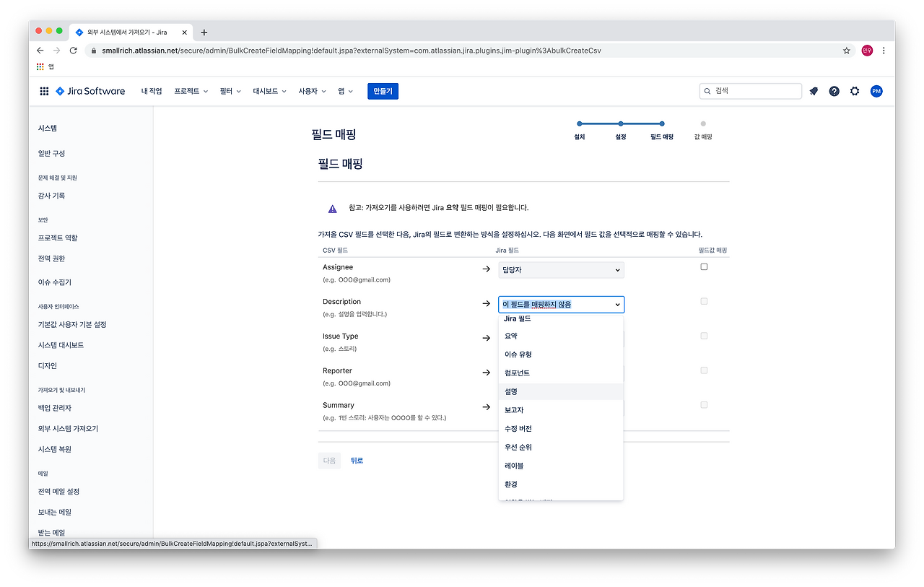Open the 대시보드 menu

coord(269,91)
